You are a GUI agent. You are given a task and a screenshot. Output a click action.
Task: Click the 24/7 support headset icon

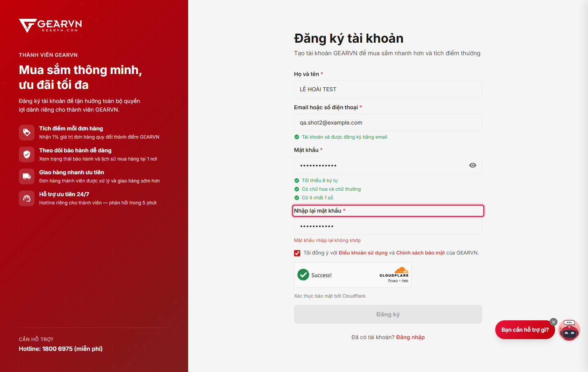coord(27,198)
